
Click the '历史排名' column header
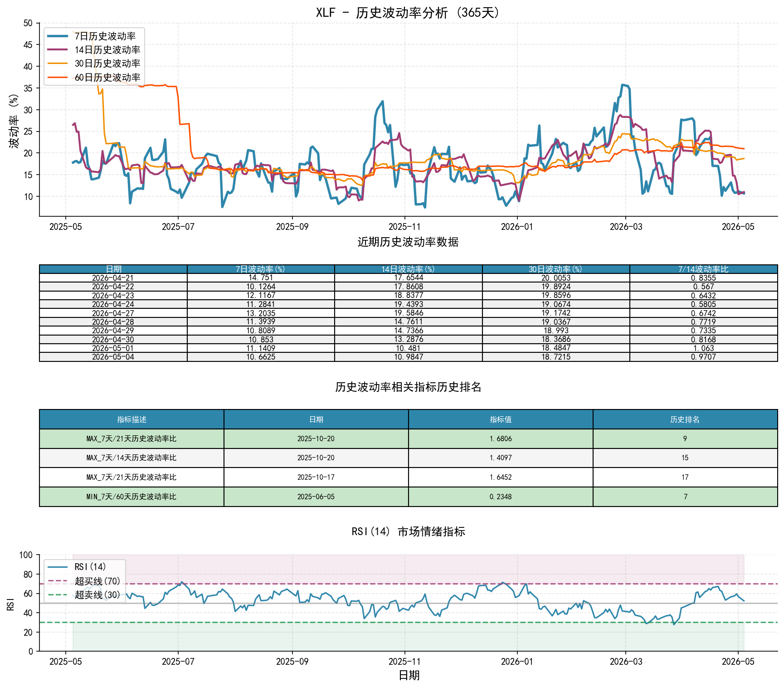(x=685, y=419)
